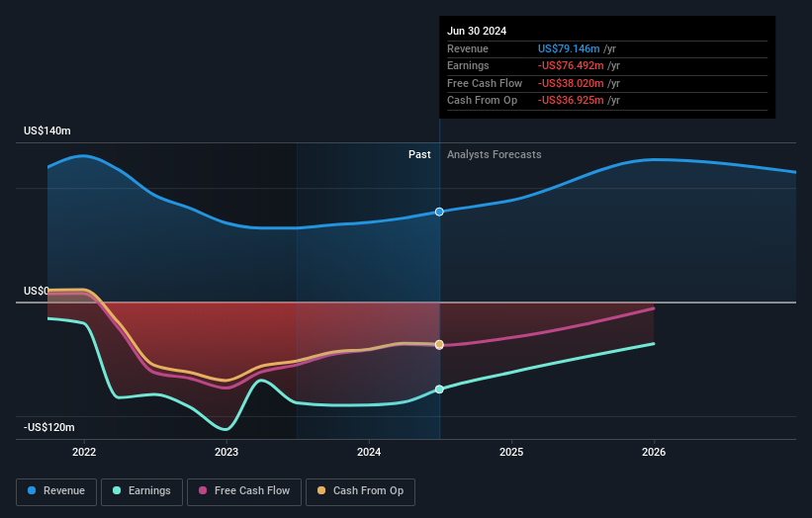This screenshot has height=518, width=812.
Task: Click the orange Cash From Op legend dot
Action: point(321,490)
